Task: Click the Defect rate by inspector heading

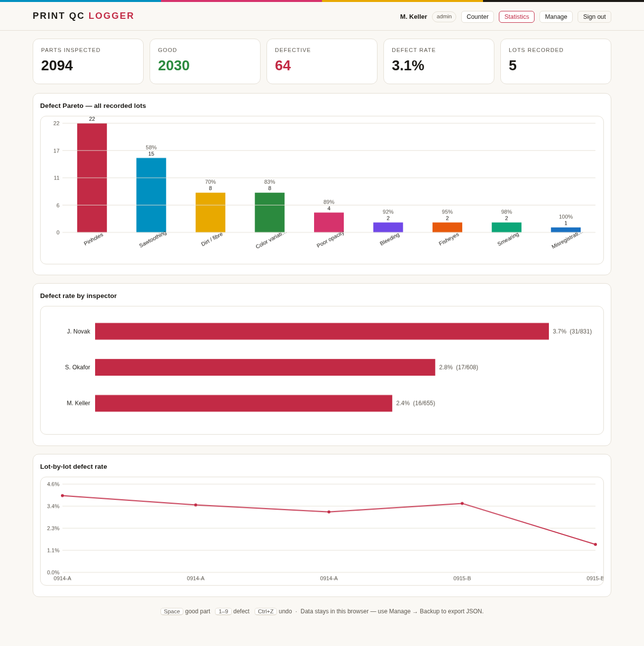Action: tap(78, 296)
